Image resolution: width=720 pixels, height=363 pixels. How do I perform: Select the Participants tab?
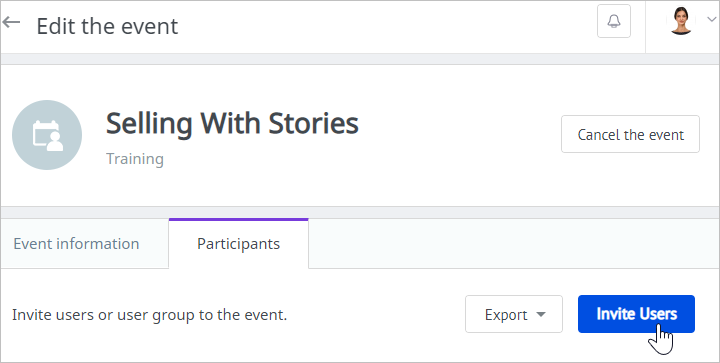[238, 244]
